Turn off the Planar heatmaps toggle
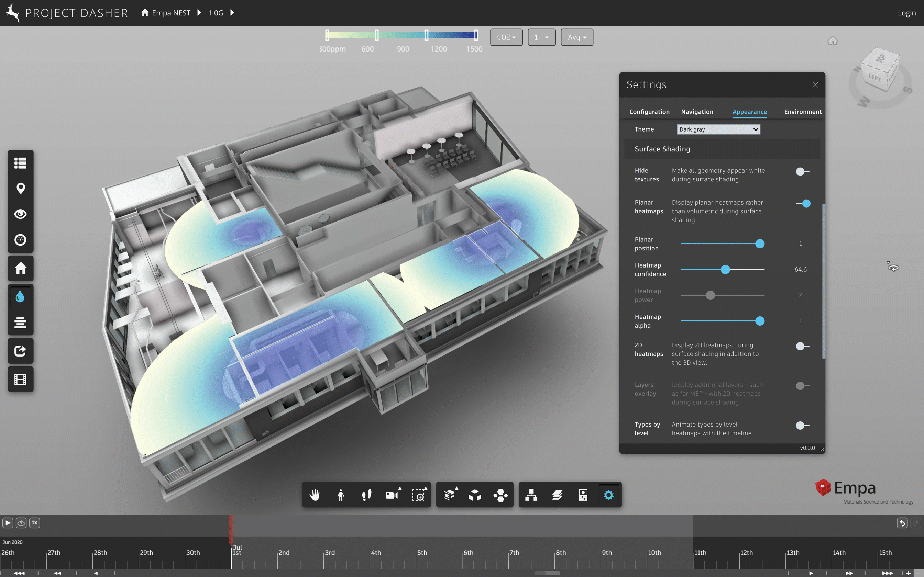 (803, 204)
